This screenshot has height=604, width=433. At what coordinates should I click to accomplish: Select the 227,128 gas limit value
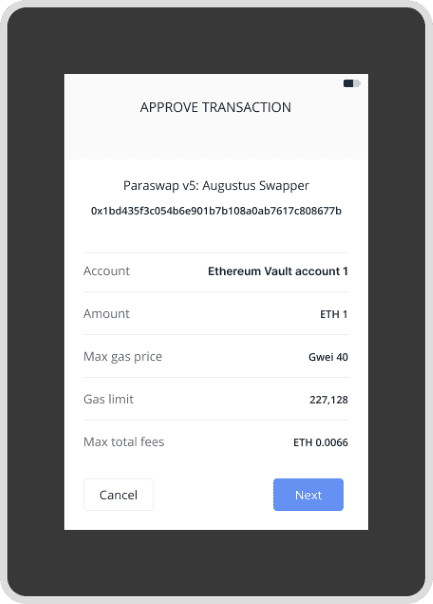pyautogui.click(x=329, y=400)
